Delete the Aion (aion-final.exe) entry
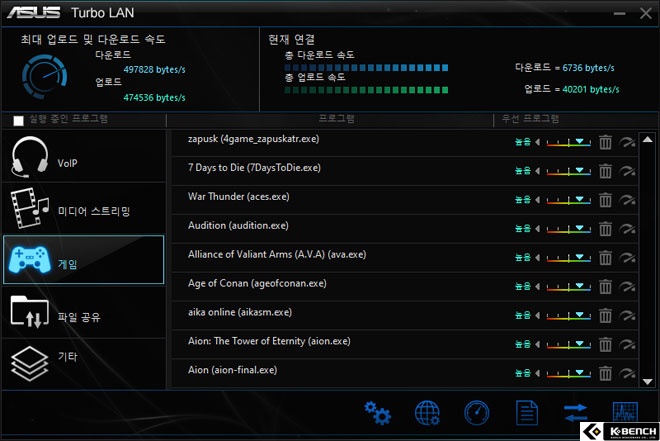Image resolution: width=660 pixels, height=441 pixels. coord(605,373)
